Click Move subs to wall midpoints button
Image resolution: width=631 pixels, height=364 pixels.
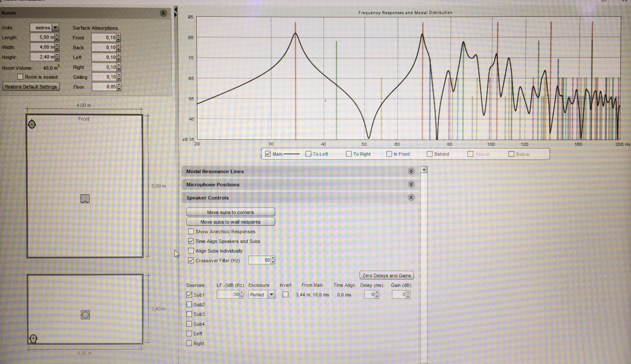[231, 222]
